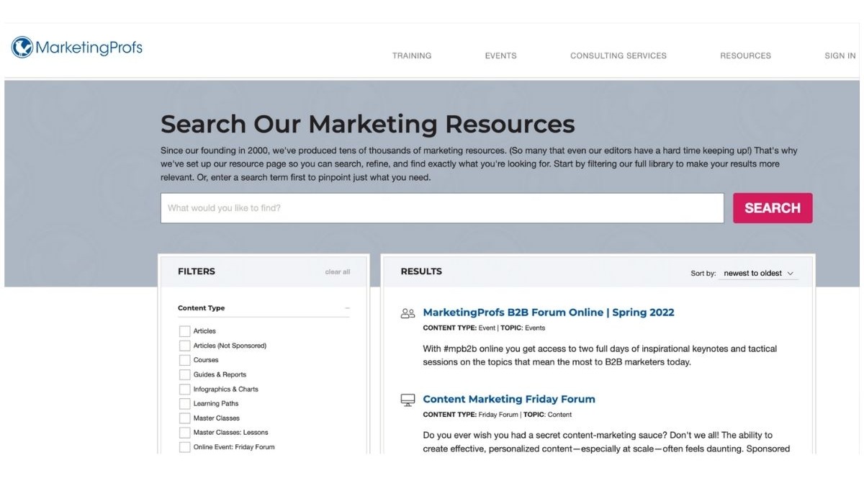Check the Articles filter checkbox
The width and height of the screenshot is (864, 504).
184,331
